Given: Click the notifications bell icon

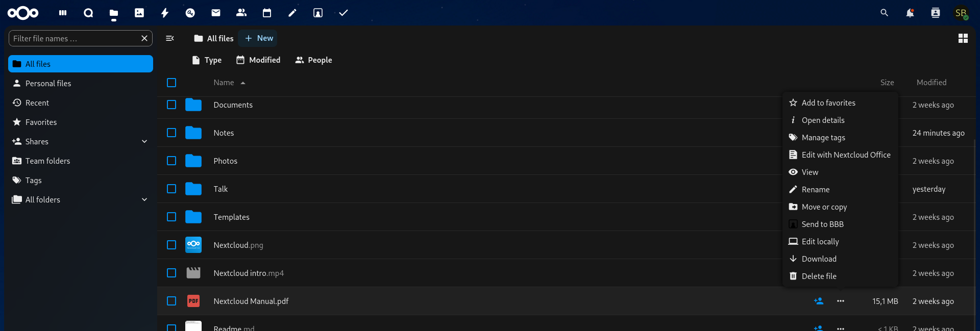Looking at the screenshot, I should point(910,13).
